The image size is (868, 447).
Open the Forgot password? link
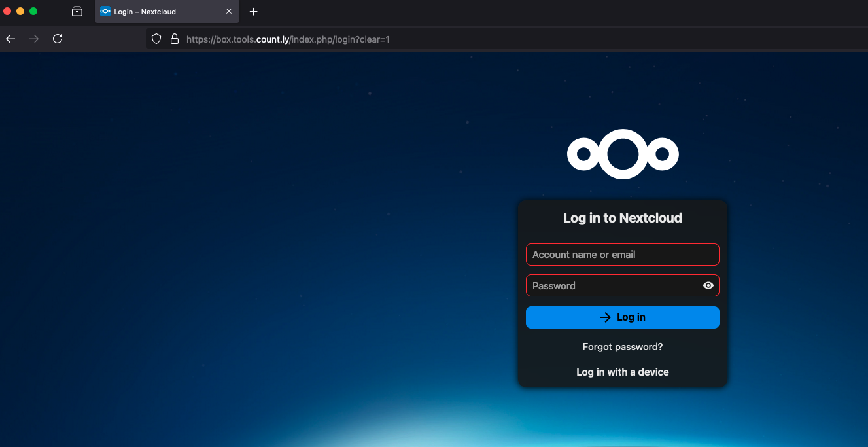pyautogui.click(x=623, y=347)
